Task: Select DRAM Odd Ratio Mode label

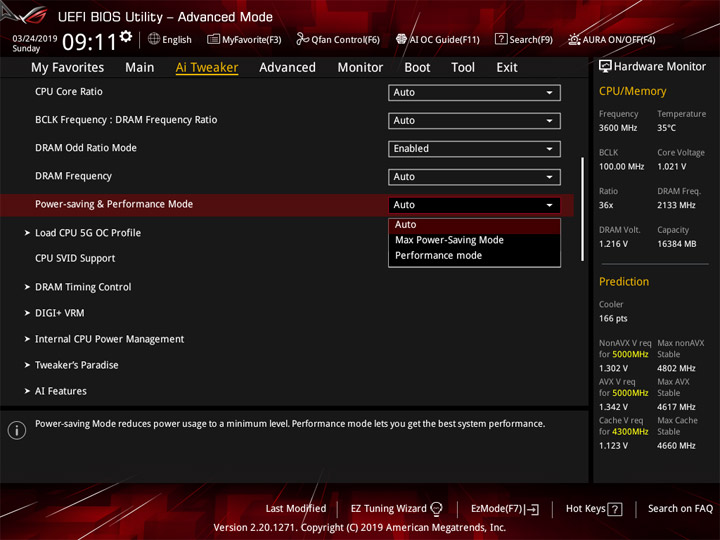Action: (86, 148)
